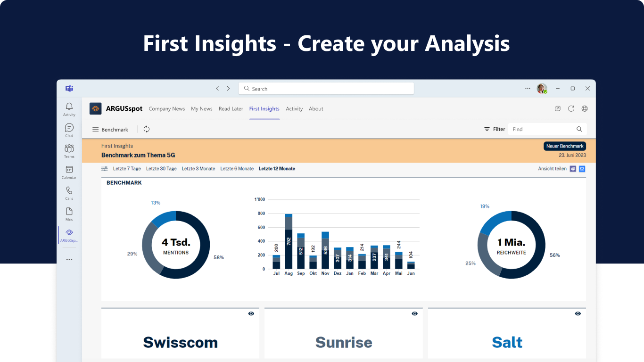The image size is (644, 362).
Task: Open time range settings sliders icon
Action: point(105,168)
